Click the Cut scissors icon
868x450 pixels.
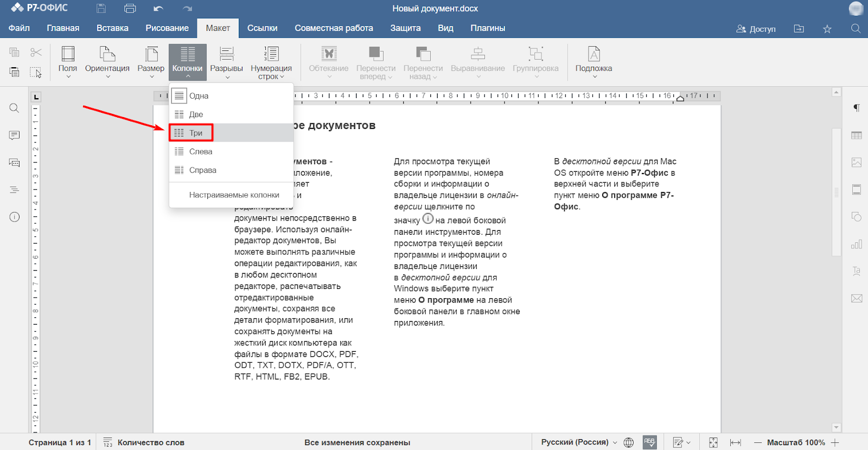click(36, 52)
